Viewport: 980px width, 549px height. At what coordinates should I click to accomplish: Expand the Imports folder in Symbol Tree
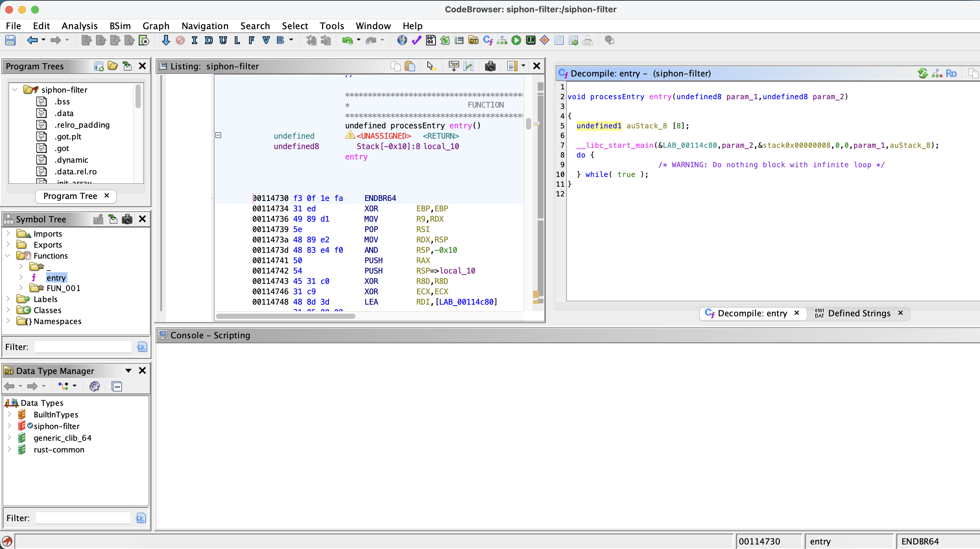point(8,233)
